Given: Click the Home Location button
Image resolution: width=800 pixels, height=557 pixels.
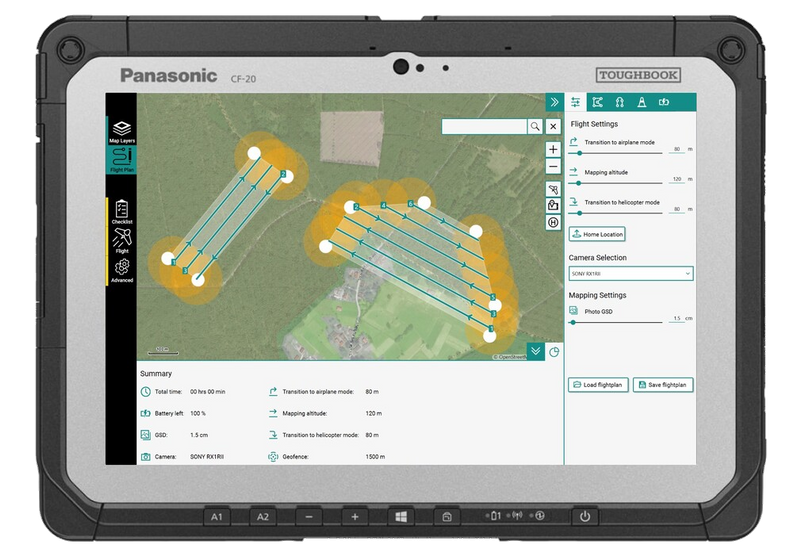Looking at the screenshot, I should pyautogui.click(x=597, y=234).
